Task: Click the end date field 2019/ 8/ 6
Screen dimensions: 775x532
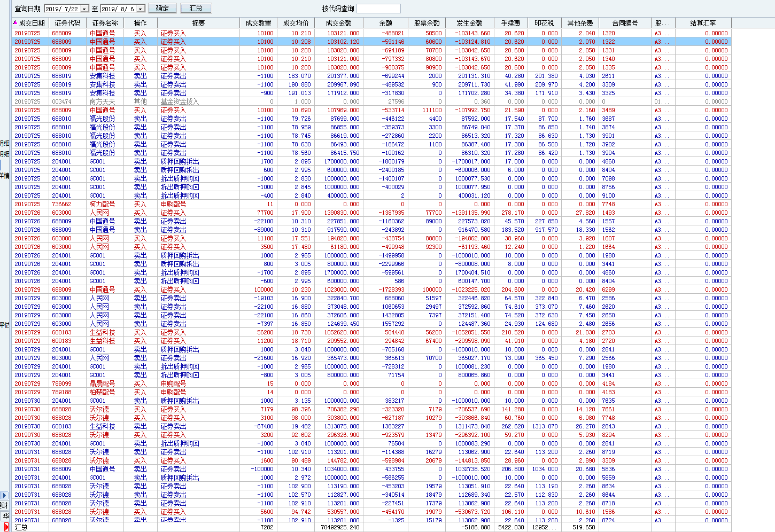Action: click(118, 9)
